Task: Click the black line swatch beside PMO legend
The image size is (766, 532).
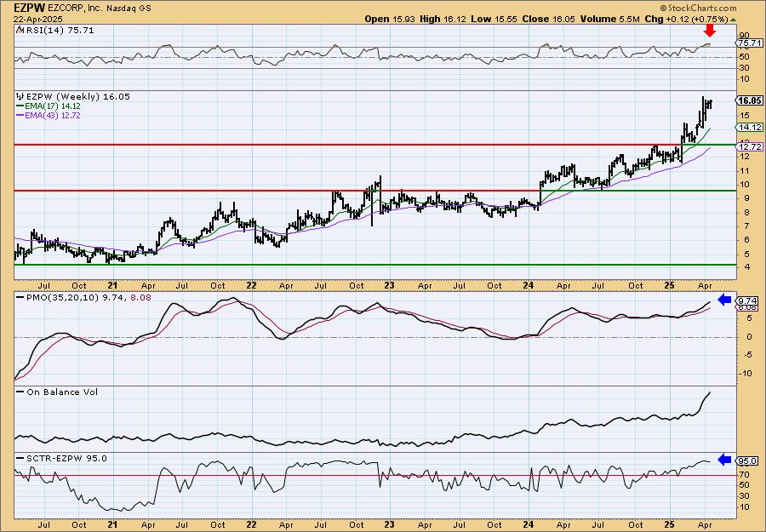Action: [20, 296]
